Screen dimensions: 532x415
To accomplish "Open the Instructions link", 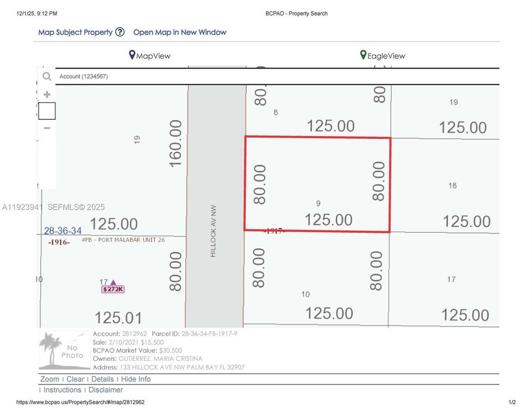I will [x=62, y=390].
